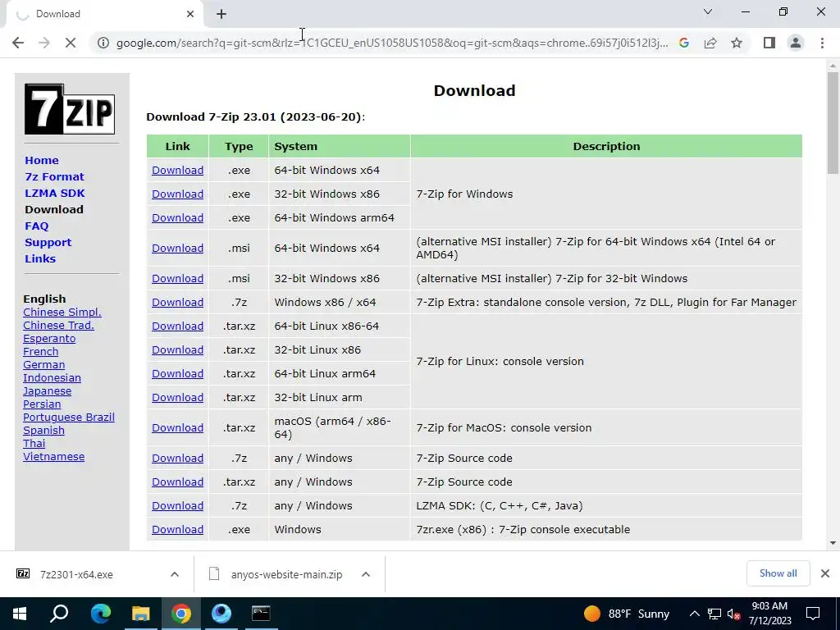Open Home in the sidebar
Image resolution: width=840 pixels, height=630 pixels.
[x=42, y=160]
